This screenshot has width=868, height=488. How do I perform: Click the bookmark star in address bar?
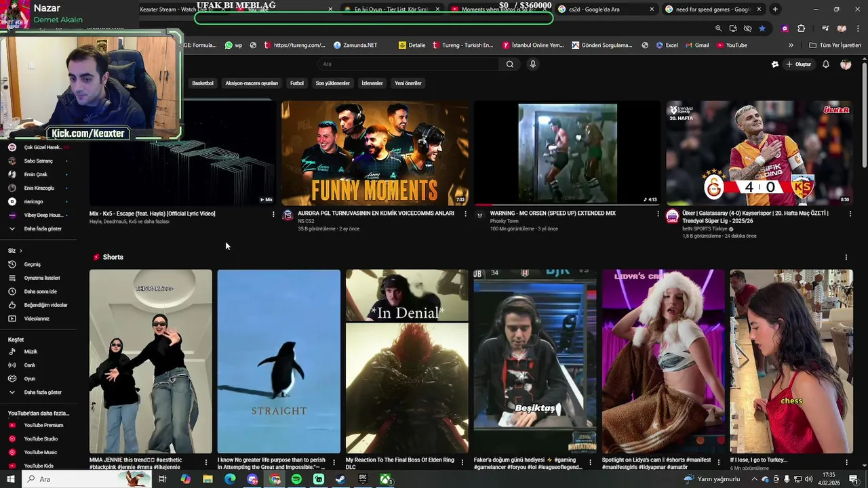[x=762, y=28]
